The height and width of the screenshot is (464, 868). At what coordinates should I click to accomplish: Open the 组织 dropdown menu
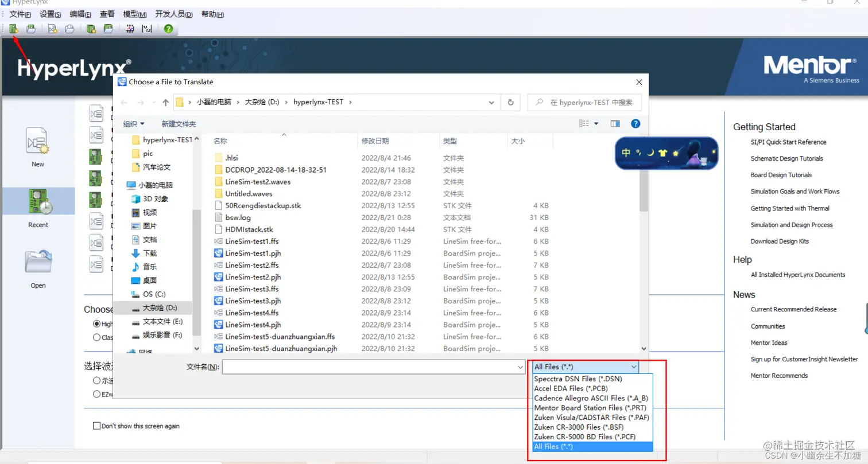[134, 124]
